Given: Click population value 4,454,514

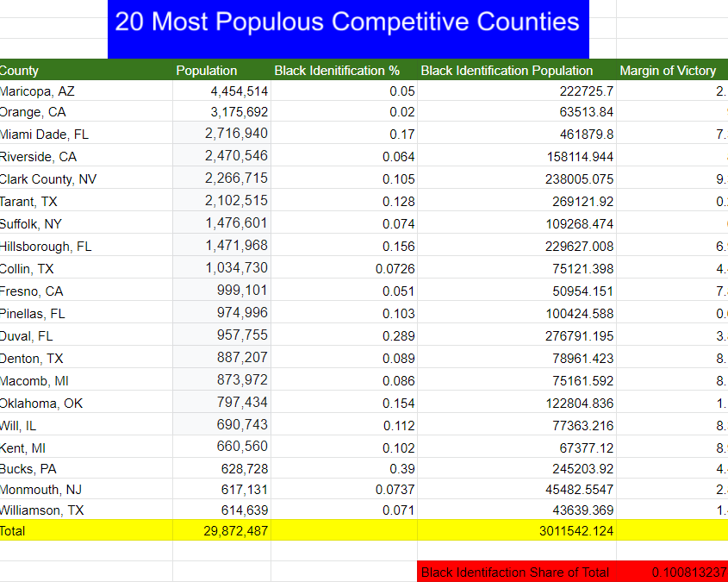Looking at the screenshot, I should [x=222, y=91].
